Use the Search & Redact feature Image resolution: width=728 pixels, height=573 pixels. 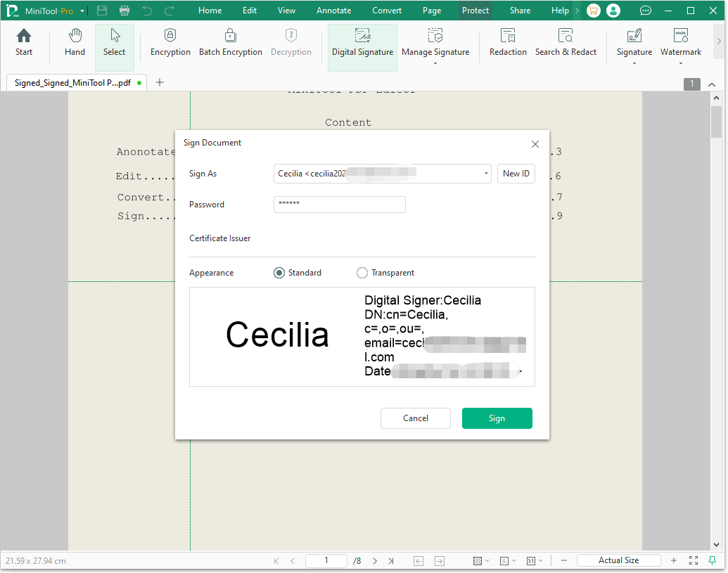tap(566, 42)
